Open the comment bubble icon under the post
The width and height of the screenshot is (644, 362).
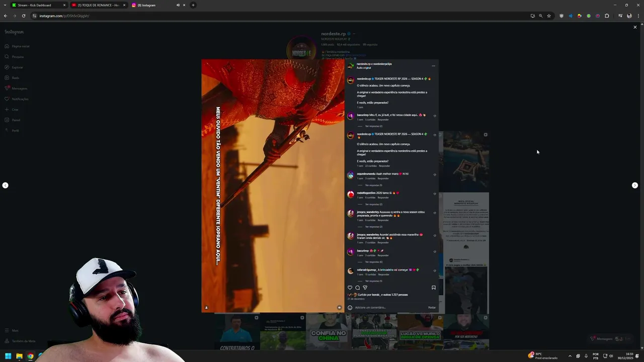[x=358, y=288]
